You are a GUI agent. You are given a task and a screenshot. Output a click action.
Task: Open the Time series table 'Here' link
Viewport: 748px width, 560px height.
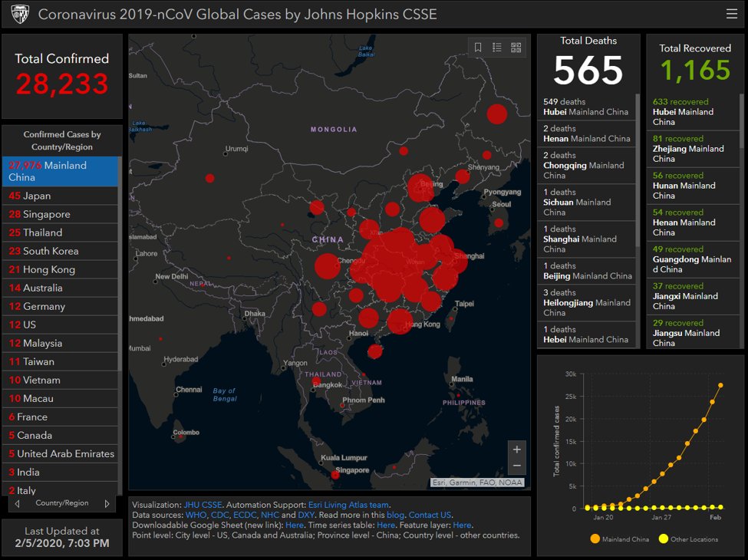[385, 525]
